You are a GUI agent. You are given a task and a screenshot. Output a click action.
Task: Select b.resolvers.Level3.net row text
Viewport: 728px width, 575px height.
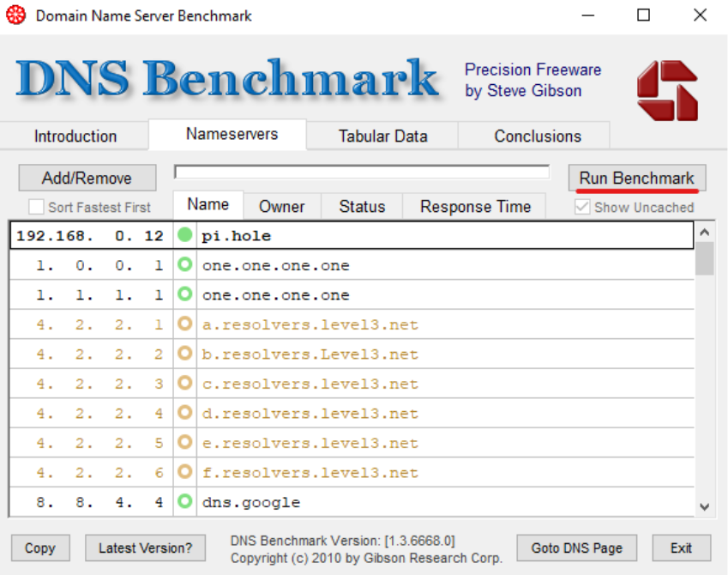click(310, 354)
